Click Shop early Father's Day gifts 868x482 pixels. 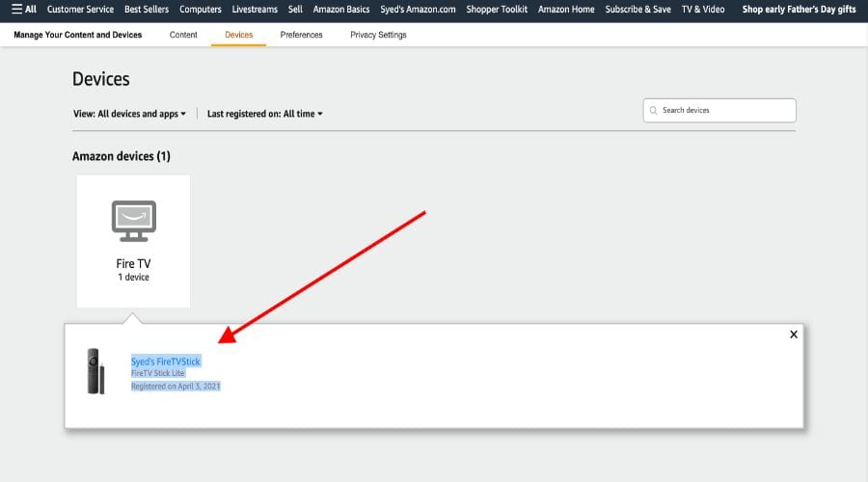click(x=799, y=10)
